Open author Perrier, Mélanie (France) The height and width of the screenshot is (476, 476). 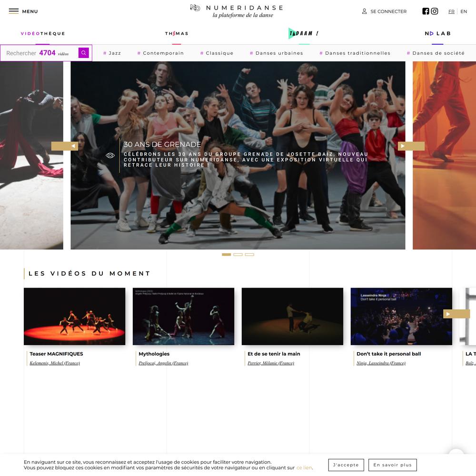(x=271, y=363)
